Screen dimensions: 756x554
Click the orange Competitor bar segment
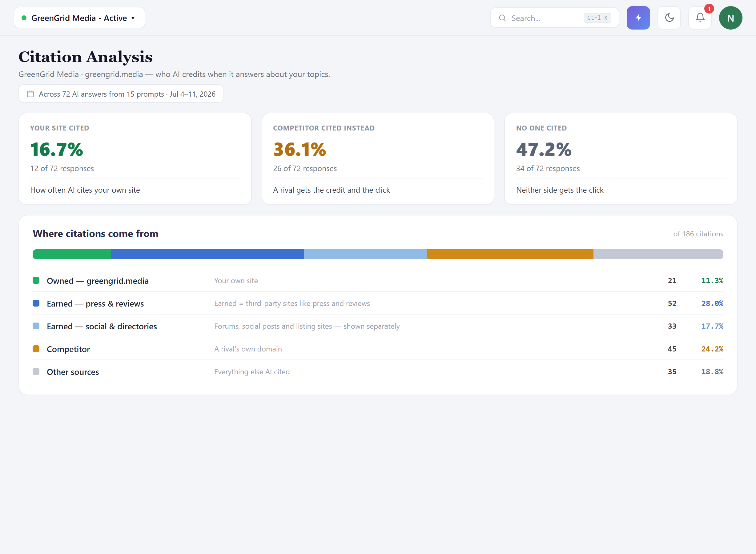tap(510, 254)
